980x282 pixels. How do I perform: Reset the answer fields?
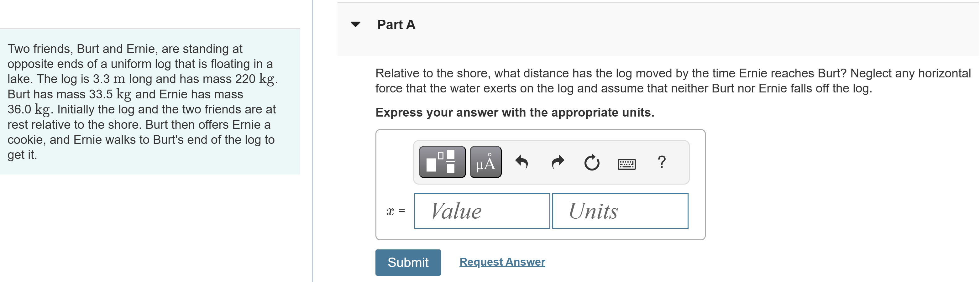point(592,163)
